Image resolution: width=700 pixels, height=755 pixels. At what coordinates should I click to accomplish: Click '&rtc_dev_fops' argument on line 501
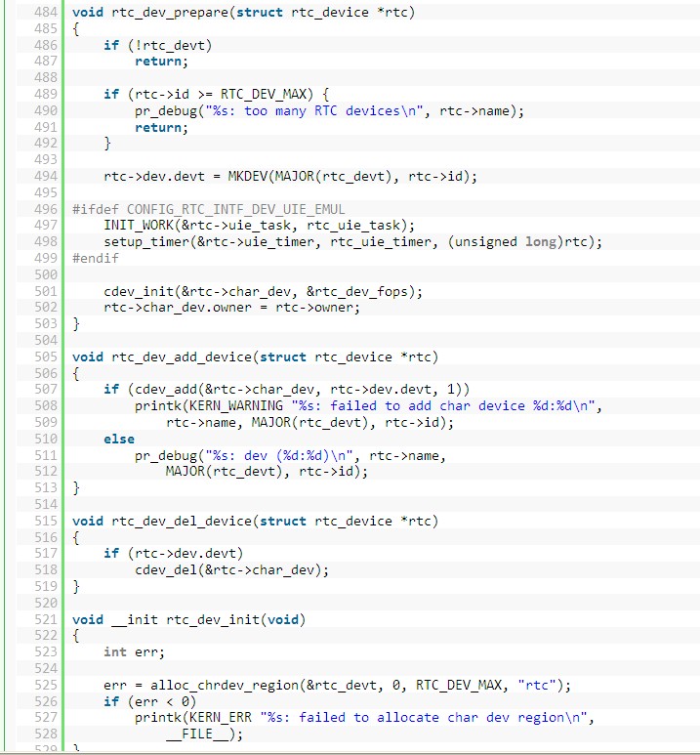click(356, 292)
